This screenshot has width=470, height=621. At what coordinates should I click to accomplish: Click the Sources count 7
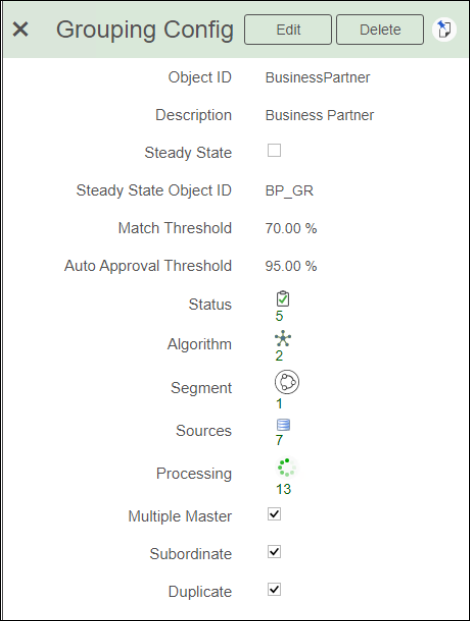click(x=279, y=440)
